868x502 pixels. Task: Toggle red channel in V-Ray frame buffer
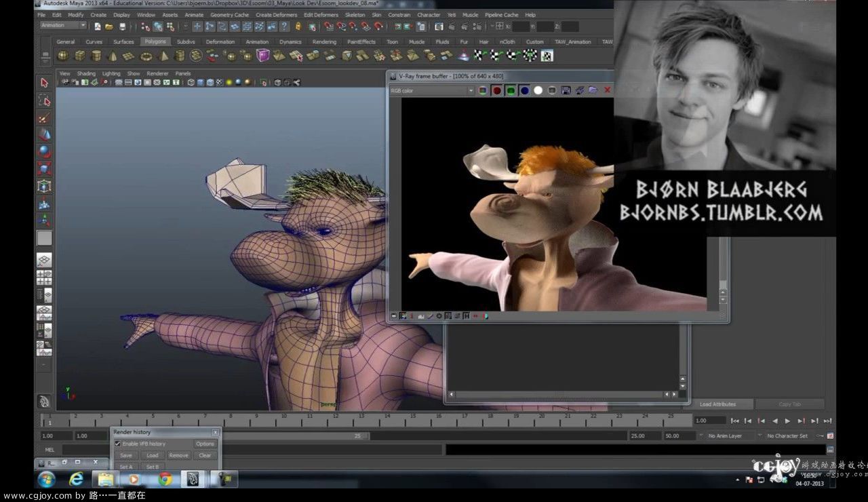[496, 90]
